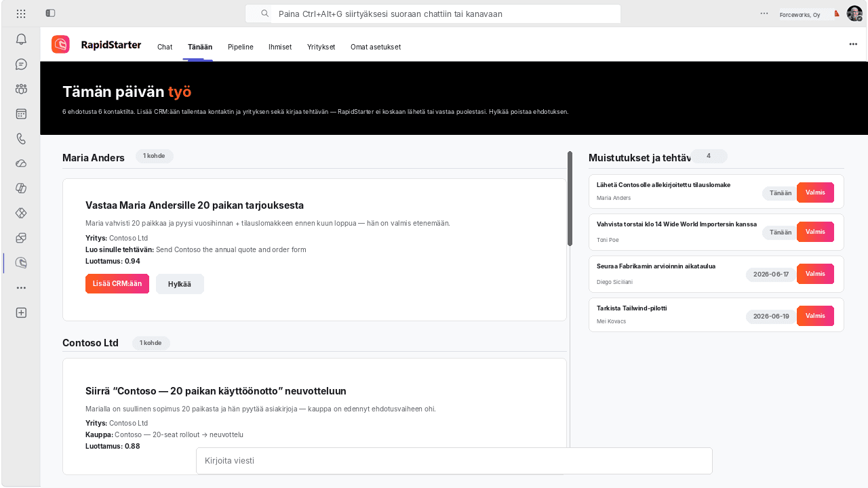This screenshot has height=488, width=868.
Task: Click Seuraa Fabrikamin arvioinnin aikataulua task
Action: pos(656,266)
